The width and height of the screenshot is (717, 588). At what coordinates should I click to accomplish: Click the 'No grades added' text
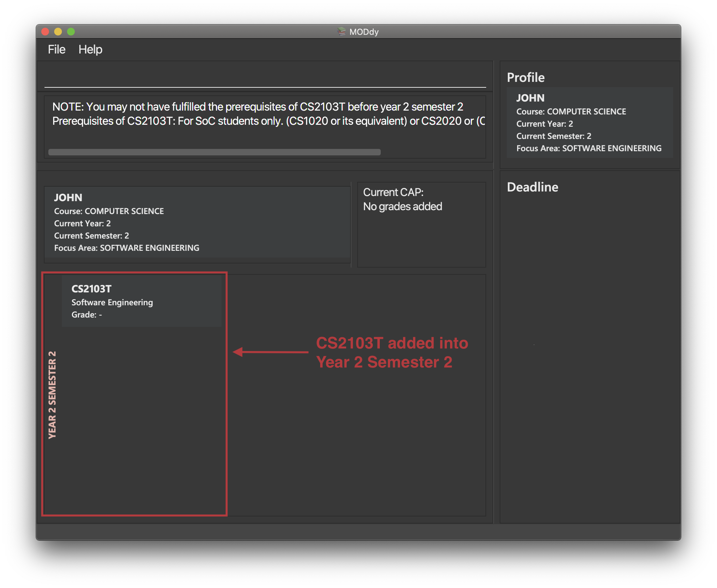pyautogui.click(x=402, y=207)
